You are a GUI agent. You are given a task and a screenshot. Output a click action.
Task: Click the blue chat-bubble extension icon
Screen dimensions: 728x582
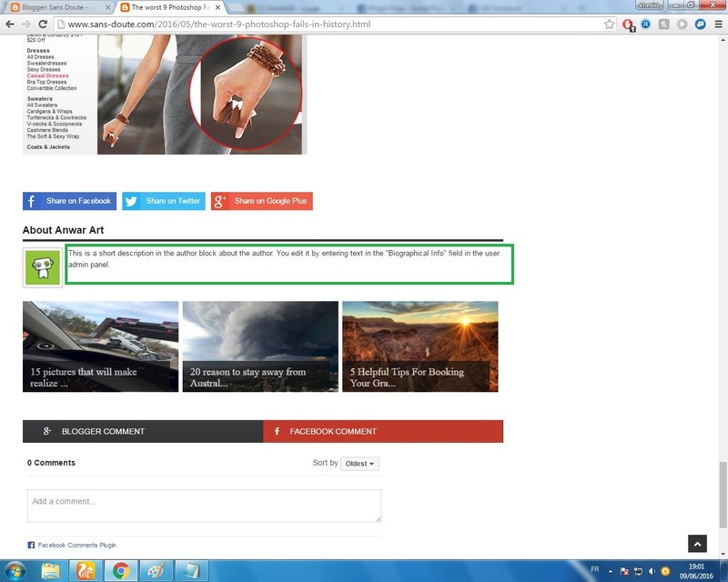tap(700, 25)
